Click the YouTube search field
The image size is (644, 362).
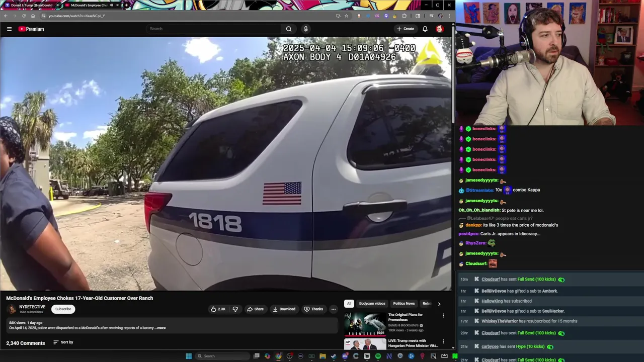tap(214, 29)
